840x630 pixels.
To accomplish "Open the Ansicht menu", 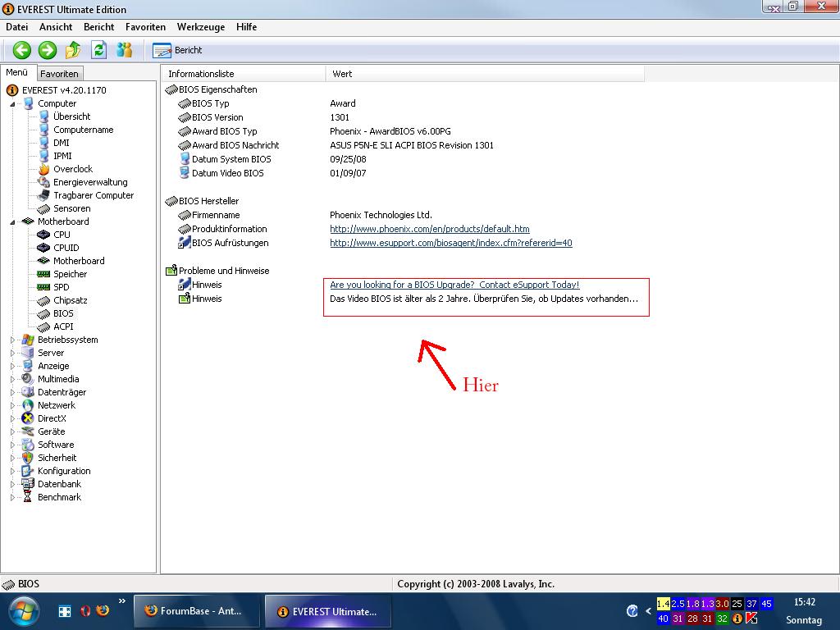I will pyautogui.click(x=56, y=27).
